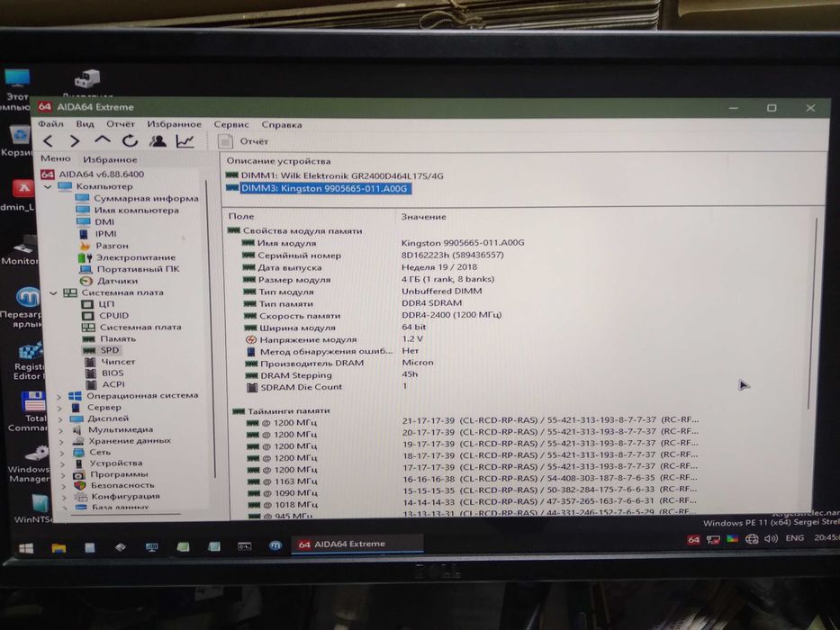
Task: Open the Файл menu
Action: [x=50, y=124]
